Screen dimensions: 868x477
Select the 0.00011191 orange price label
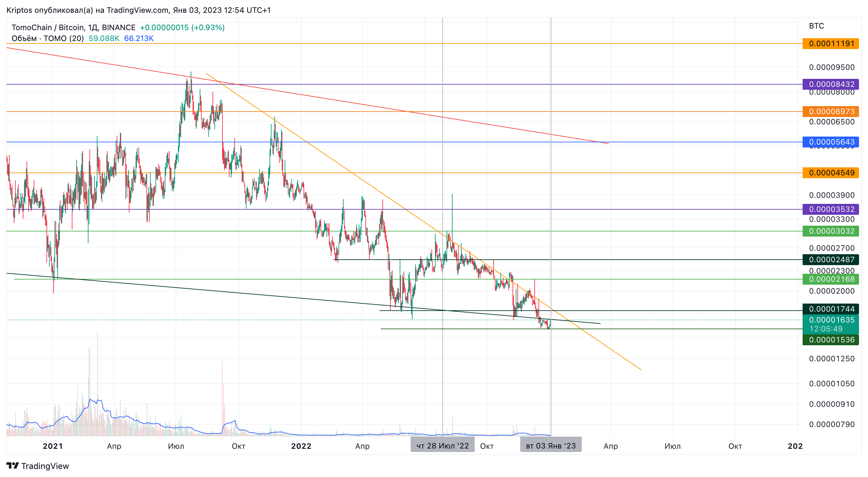click(x=830, y=44)
